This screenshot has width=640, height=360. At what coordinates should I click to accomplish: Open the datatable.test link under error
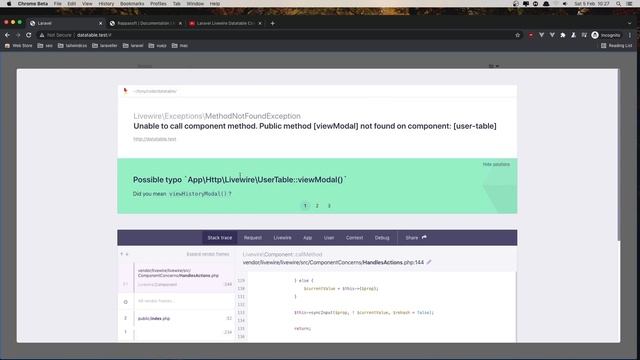click(155, 139)
